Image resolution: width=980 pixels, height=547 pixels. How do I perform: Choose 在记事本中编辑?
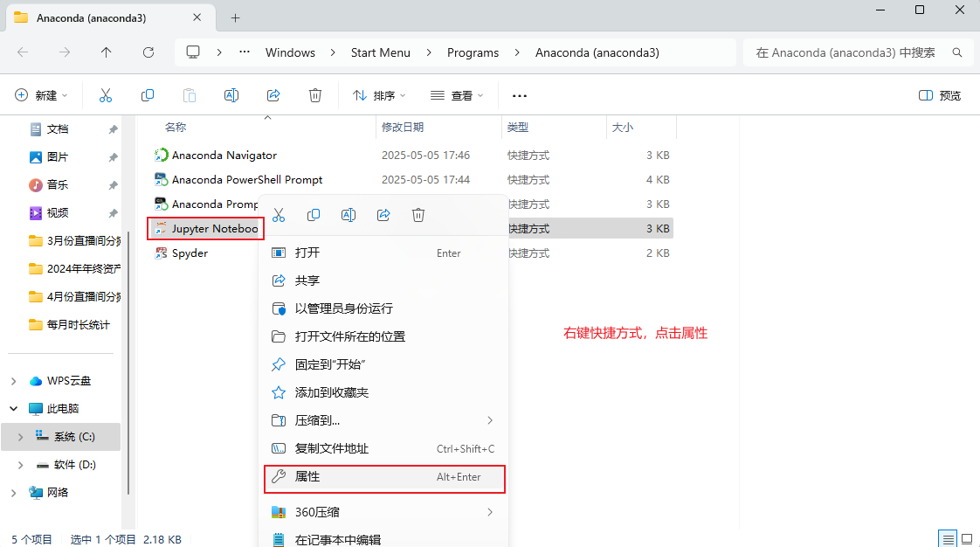coord(383,539)
